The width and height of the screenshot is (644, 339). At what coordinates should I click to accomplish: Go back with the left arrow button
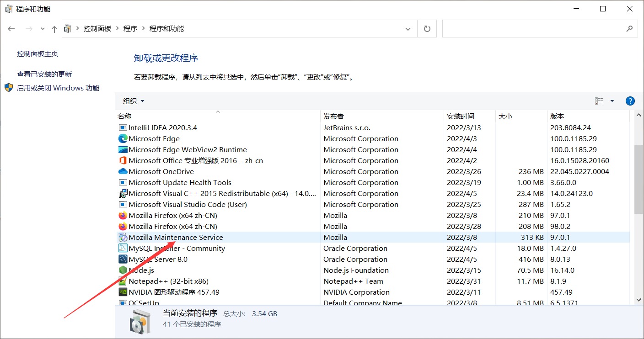click(x=11, y=29)
